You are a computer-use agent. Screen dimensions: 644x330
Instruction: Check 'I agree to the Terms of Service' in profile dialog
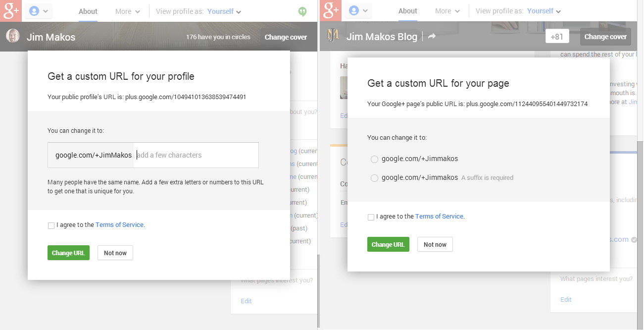pyautogui.click(x=51, y=225)
